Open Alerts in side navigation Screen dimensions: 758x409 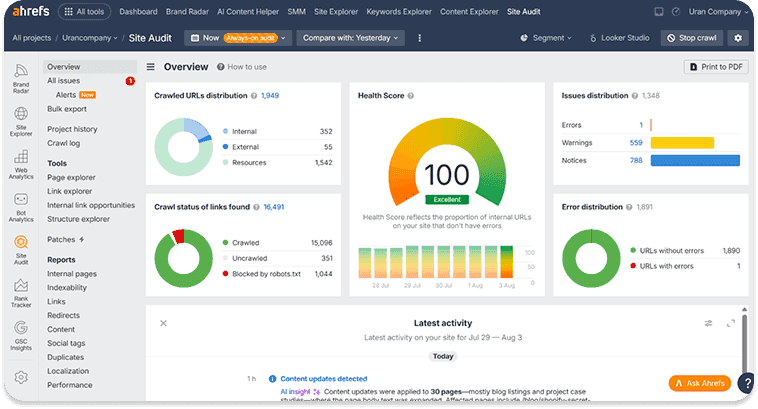click(x=66, y=95)
